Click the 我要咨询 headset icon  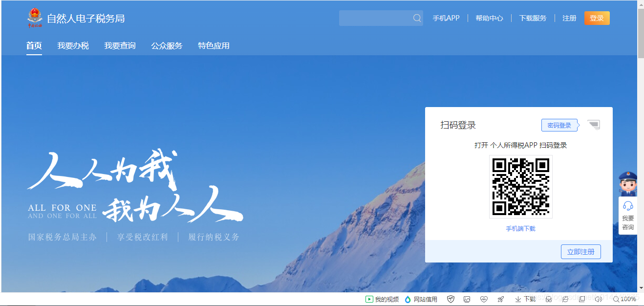click(628, 206)
